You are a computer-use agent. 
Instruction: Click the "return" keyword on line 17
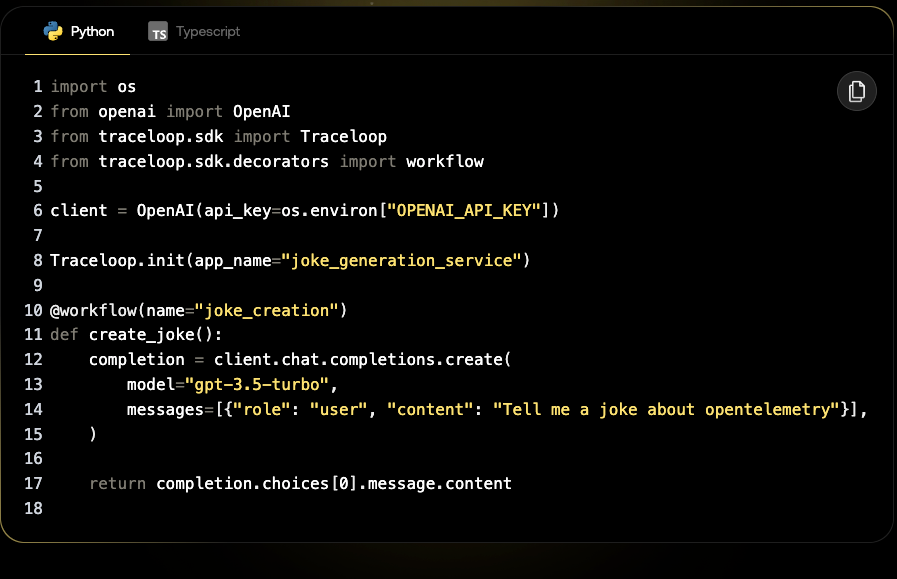point(117,484)
